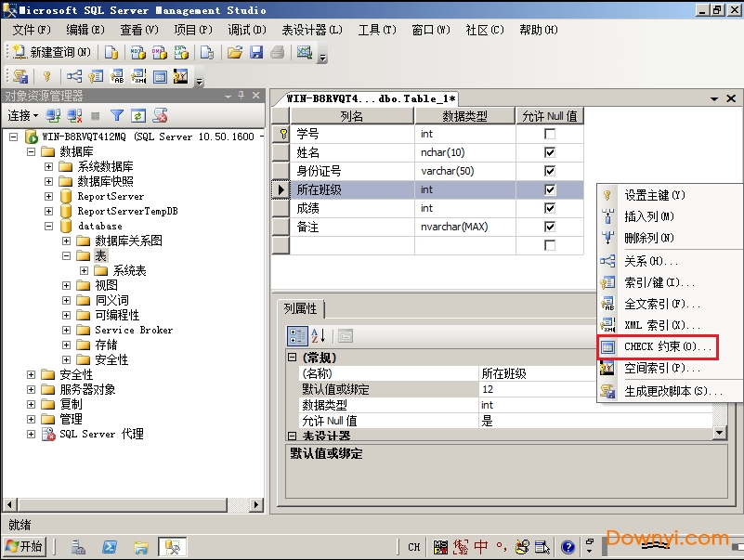Collapse the database node in tree

pos(49,226)
